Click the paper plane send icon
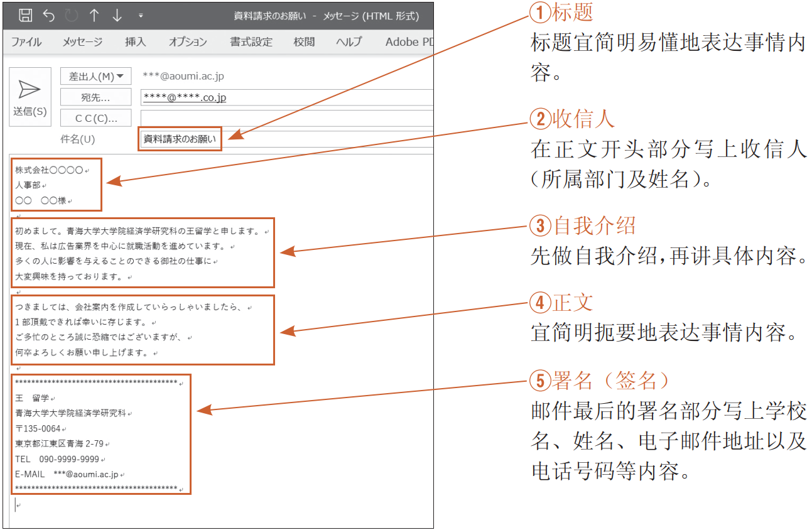 coord(29,89)
